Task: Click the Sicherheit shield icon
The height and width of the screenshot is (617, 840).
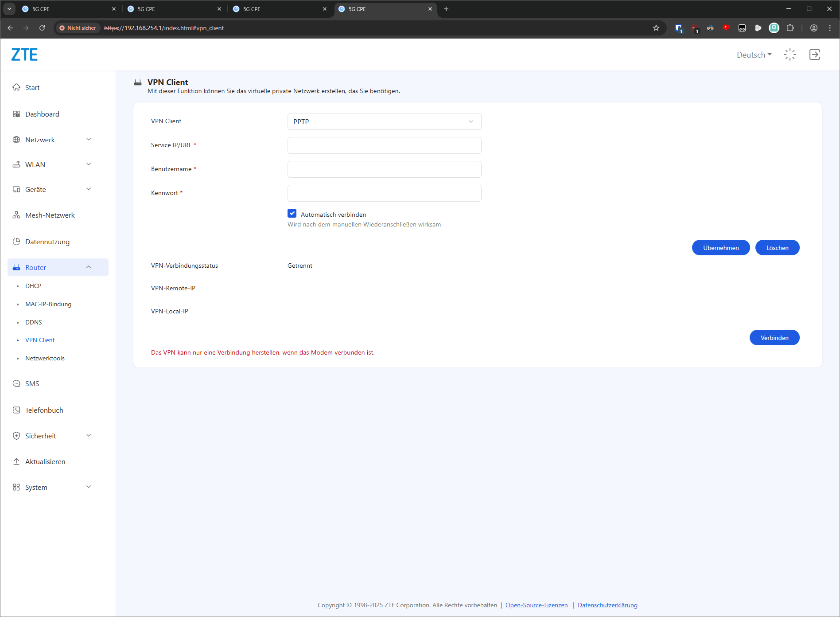Action: pyautogui.click(x=16, y=436)
